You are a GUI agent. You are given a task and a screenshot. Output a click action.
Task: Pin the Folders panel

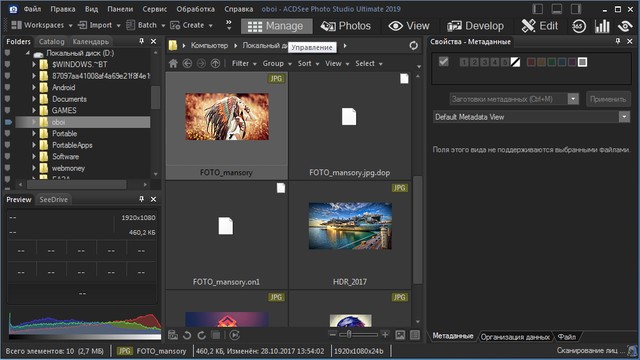pyautogui.click(x=141, y=41)
